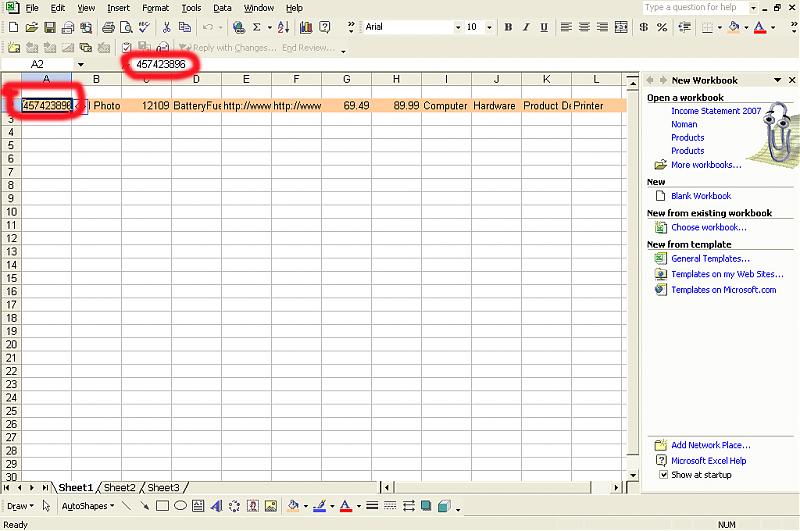Click the Cut scissors icon
Viewport: 800px width, 531px height.
[x=166, y=27]
